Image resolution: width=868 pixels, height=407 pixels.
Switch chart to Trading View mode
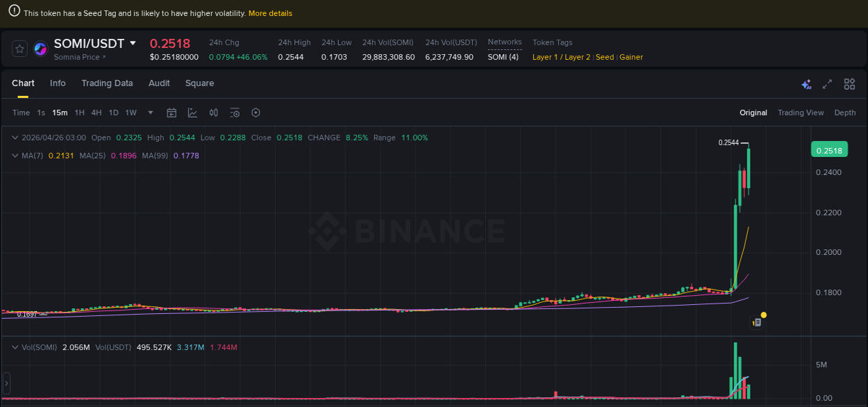pyautogui.click(x=800, y=113)
